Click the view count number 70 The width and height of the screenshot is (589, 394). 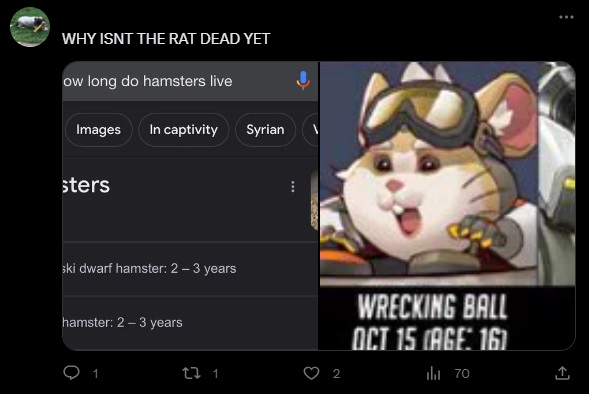pyautogui.click(x=462, y=373)
